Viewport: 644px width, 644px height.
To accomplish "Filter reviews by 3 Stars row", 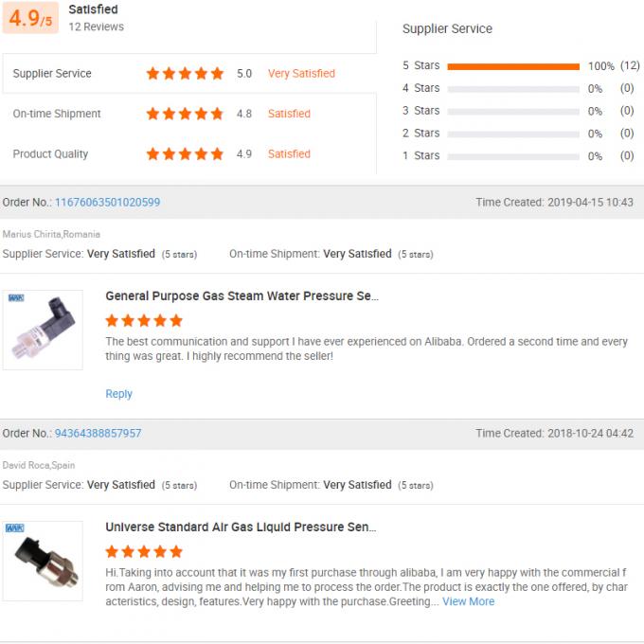I will tap(512, 111).
